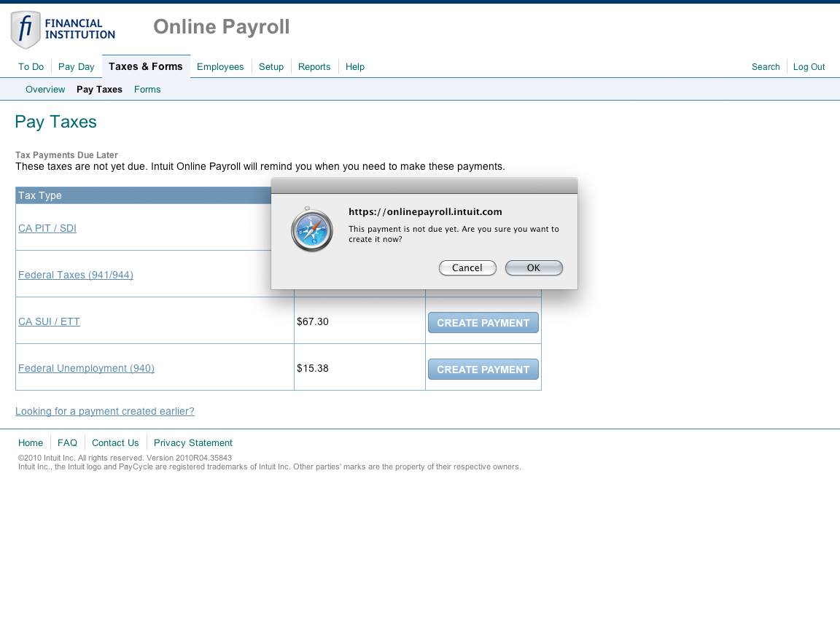Log Out of Online Payroll

(x=809, y=67)
